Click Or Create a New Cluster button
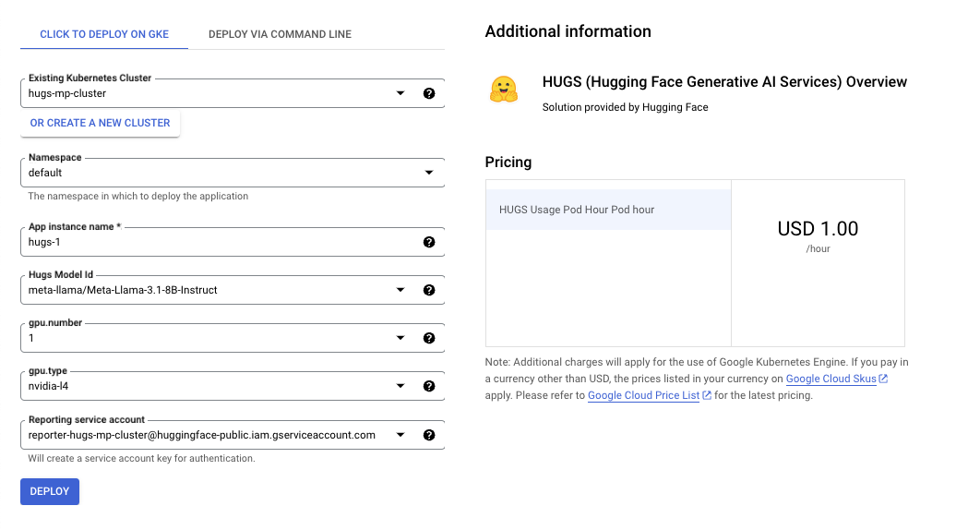The image size is (980, 530). 101,123
